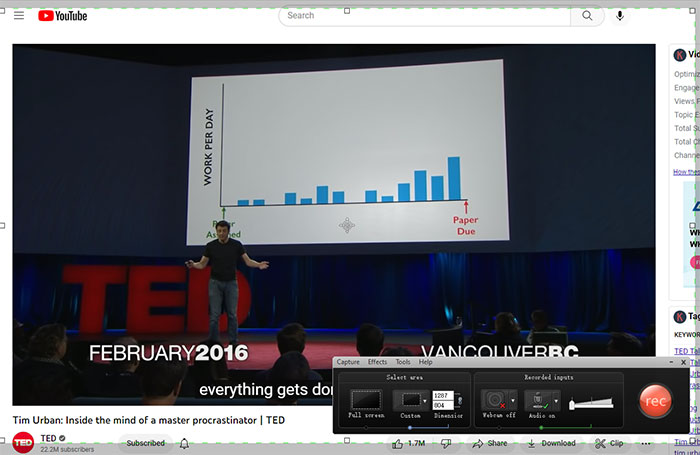Click the video title text
The image size is (700, 455).
click(x=149, y=420)
